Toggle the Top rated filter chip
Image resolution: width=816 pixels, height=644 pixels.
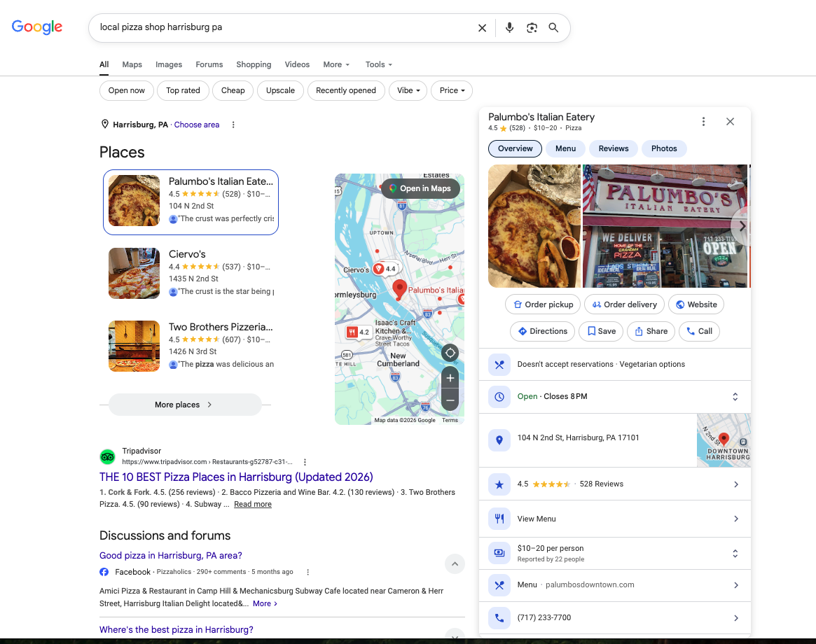(184, 90)
